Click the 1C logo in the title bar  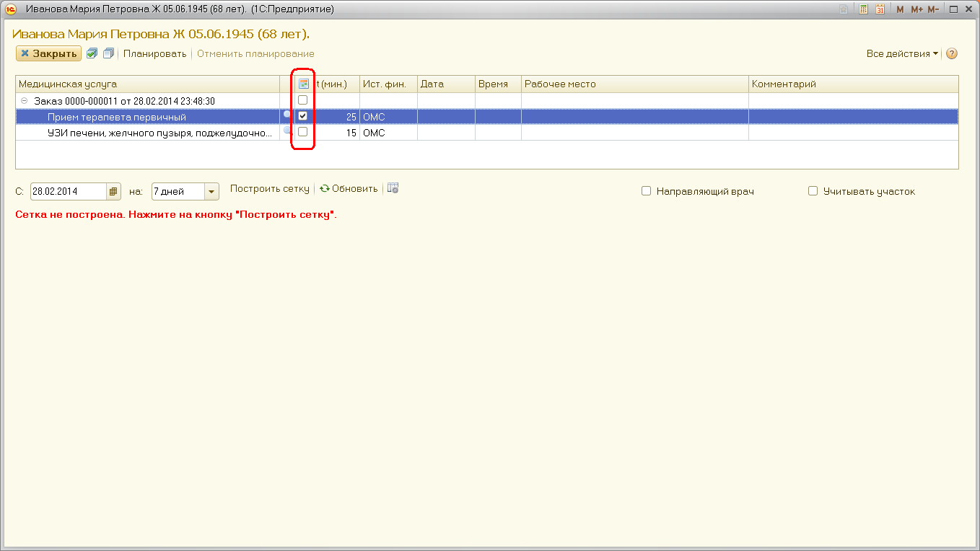(11, 9)
